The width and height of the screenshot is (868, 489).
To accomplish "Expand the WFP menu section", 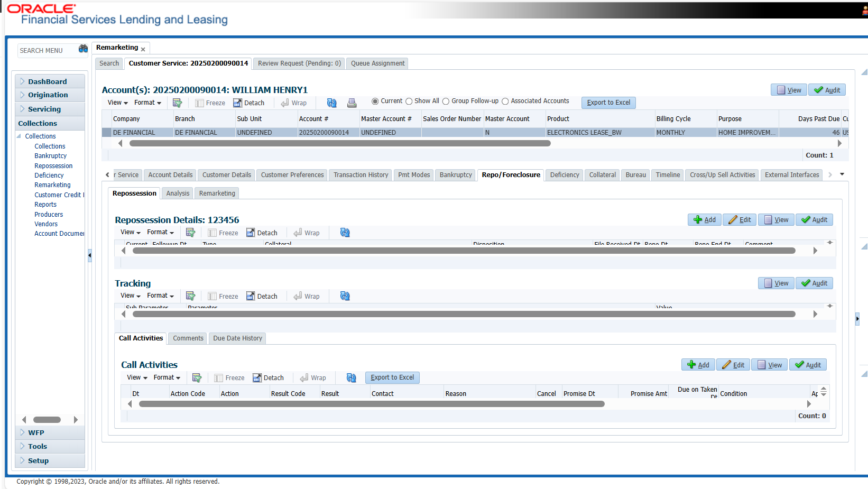I will [x=50, y=432].
